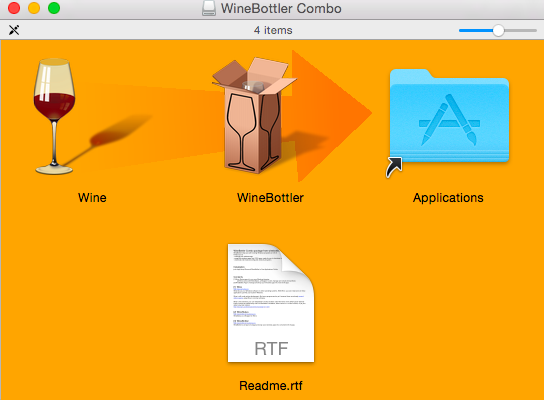The image size is (544, 400).
Task: Zoom the window with green button
Action: click(54, 8)
